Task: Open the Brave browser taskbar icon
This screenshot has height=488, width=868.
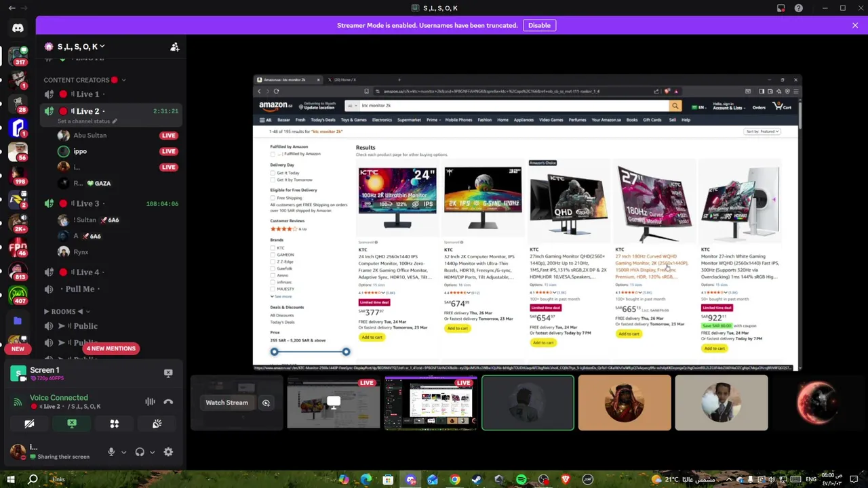Action: tap(566, 480)
